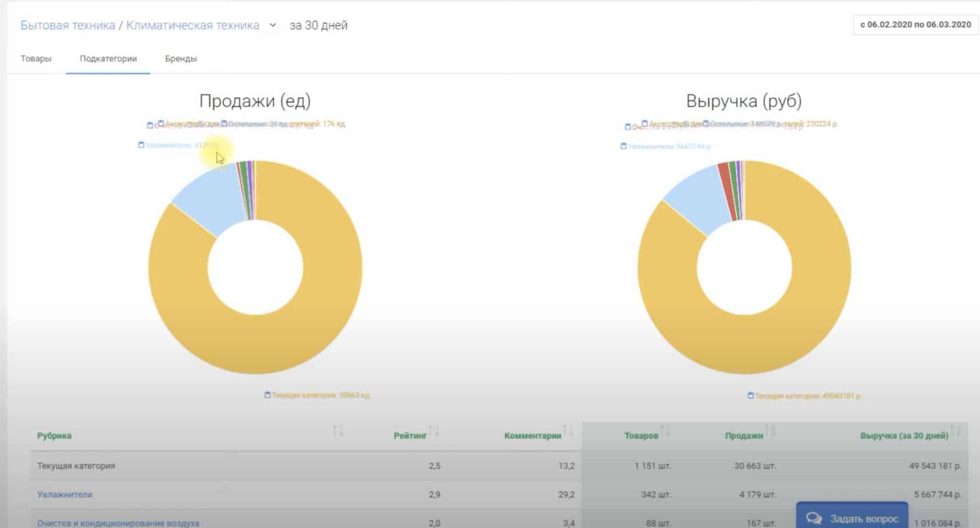This screenshot has width=980, height=528.
Task: Click the 30 663 шт. sales cell
Action: [x=755, y=466]
